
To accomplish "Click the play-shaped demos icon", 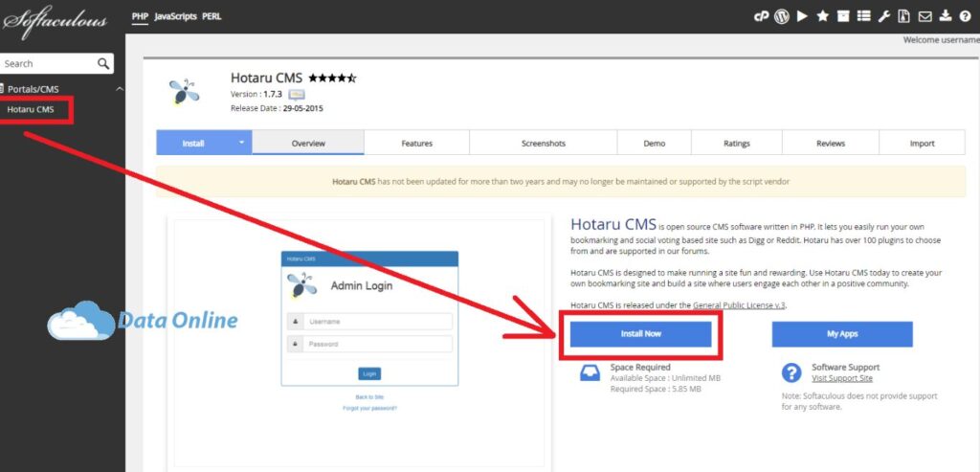I will pos(803,16).
